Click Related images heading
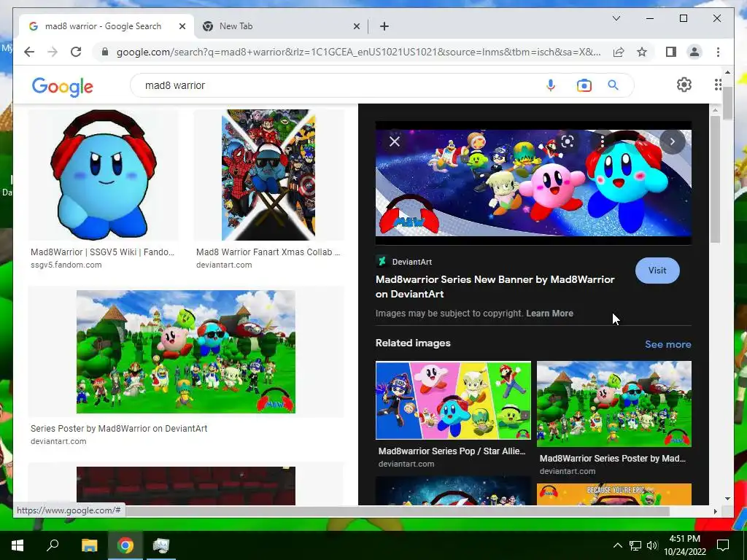Screen dimensions: 747x560 click(x=413, y=343)
